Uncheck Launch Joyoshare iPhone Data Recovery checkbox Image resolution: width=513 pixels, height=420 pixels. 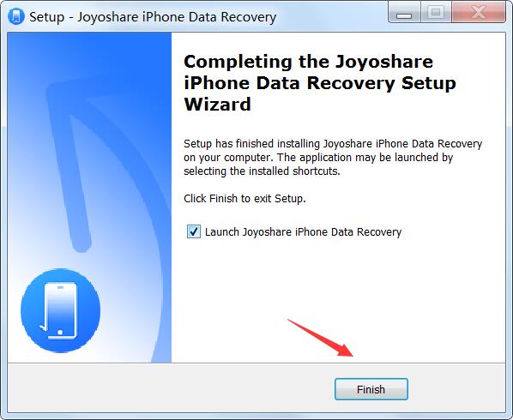(194, 231)
